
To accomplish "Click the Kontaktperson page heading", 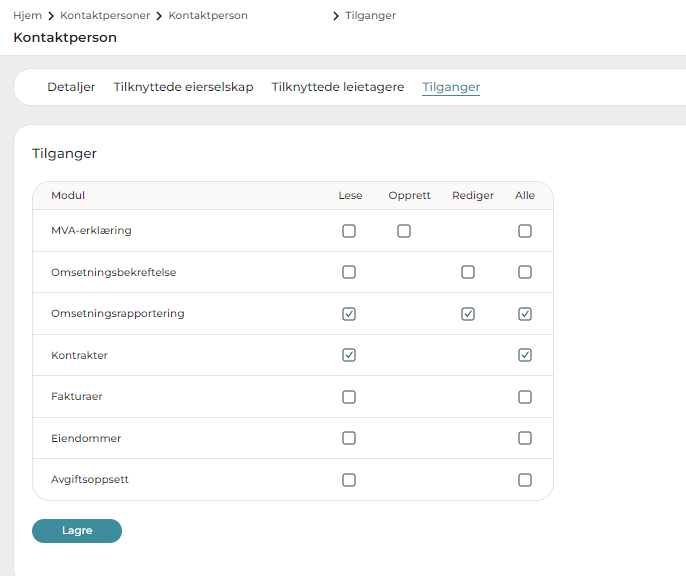I will pos(65,38).
